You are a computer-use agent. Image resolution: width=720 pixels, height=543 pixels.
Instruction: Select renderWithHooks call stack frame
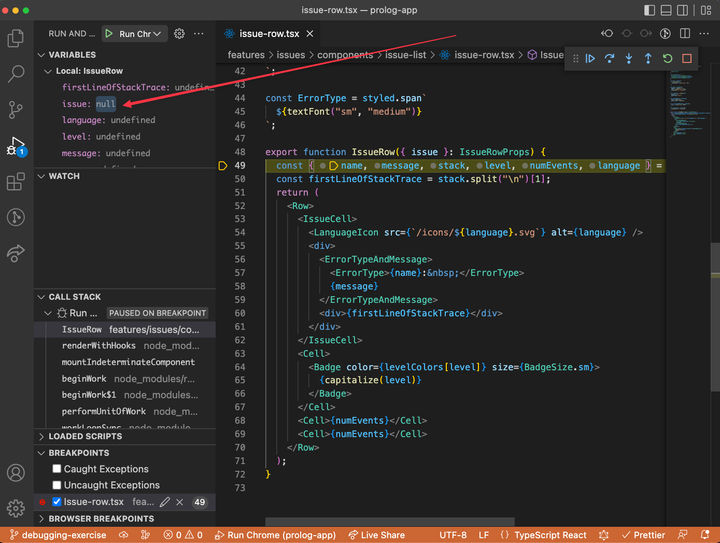98,345
